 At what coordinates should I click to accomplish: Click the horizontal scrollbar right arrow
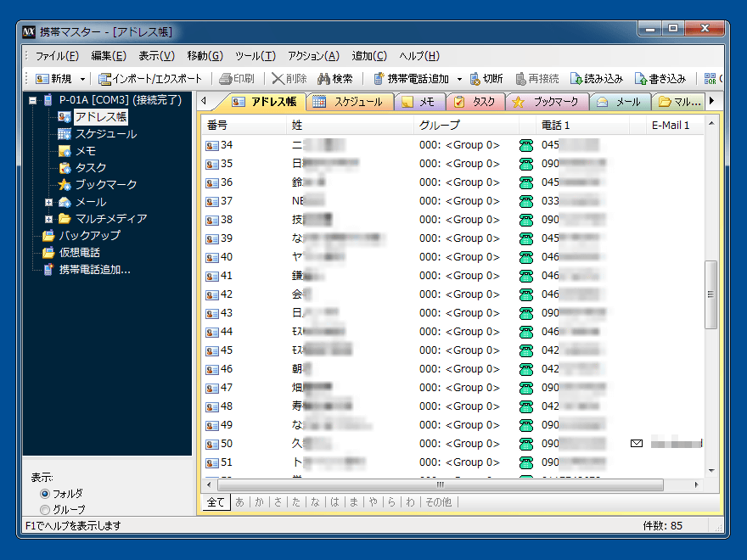(697, 484)
